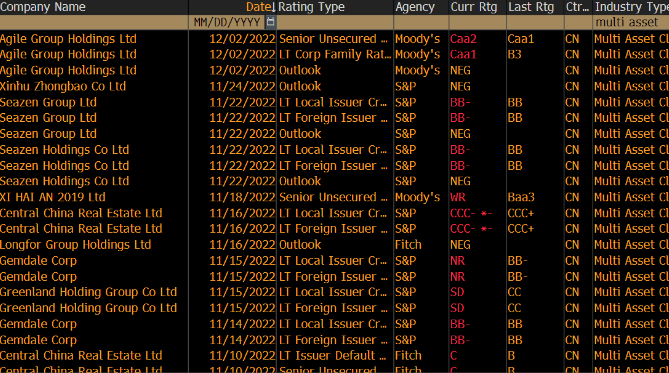Select Seazen Group Ltd LT Local Issuer row
Viewport: 669px width, 373px height.
pos(334,102)
